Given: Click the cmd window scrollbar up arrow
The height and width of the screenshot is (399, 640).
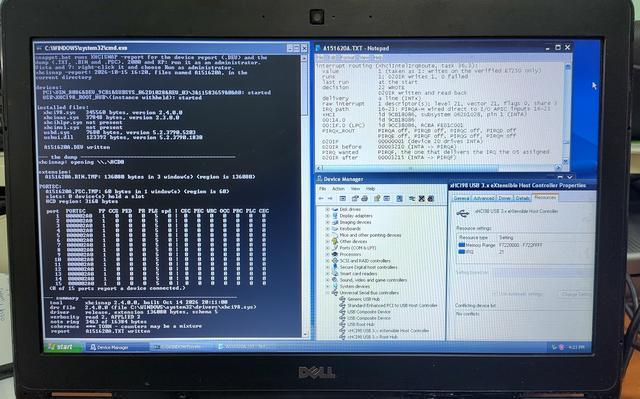Looking at the screenshot, I should coord(304,58).
